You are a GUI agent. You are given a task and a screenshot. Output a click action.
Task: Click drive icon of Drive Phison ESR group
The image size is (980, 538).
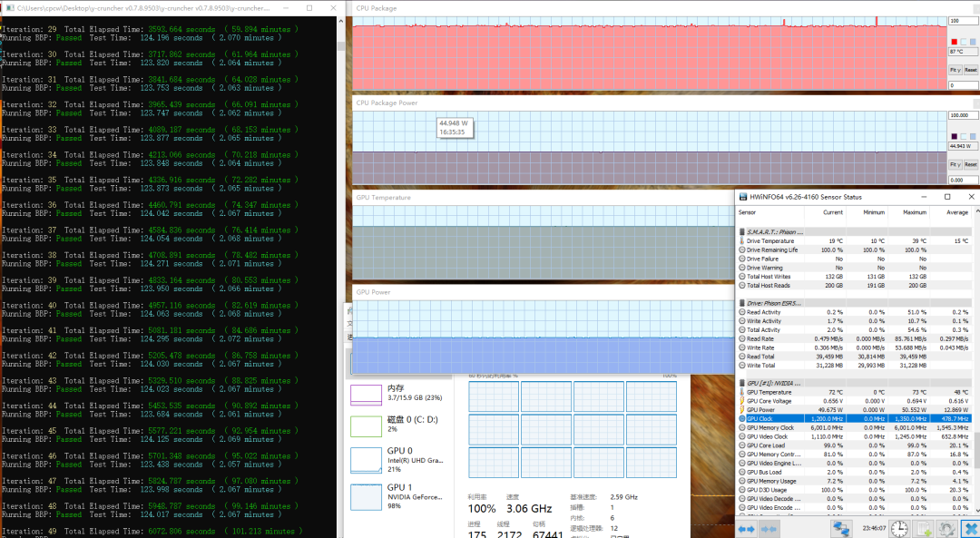point(742,303)
